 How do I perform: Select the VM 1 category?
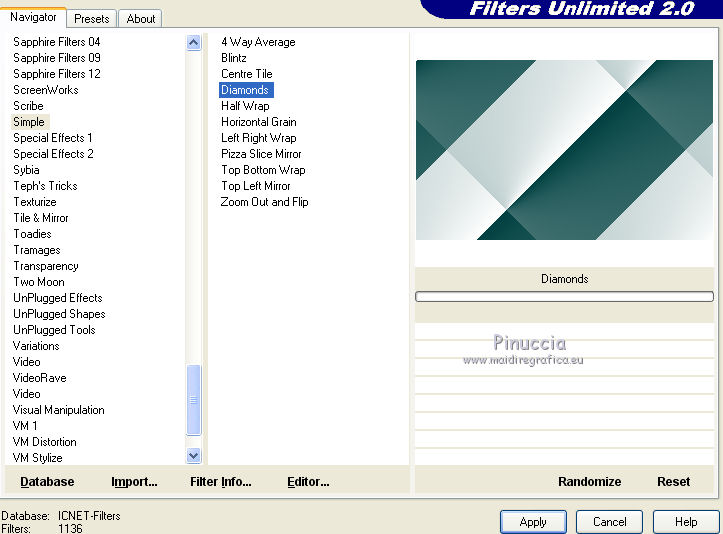[25, 426]
